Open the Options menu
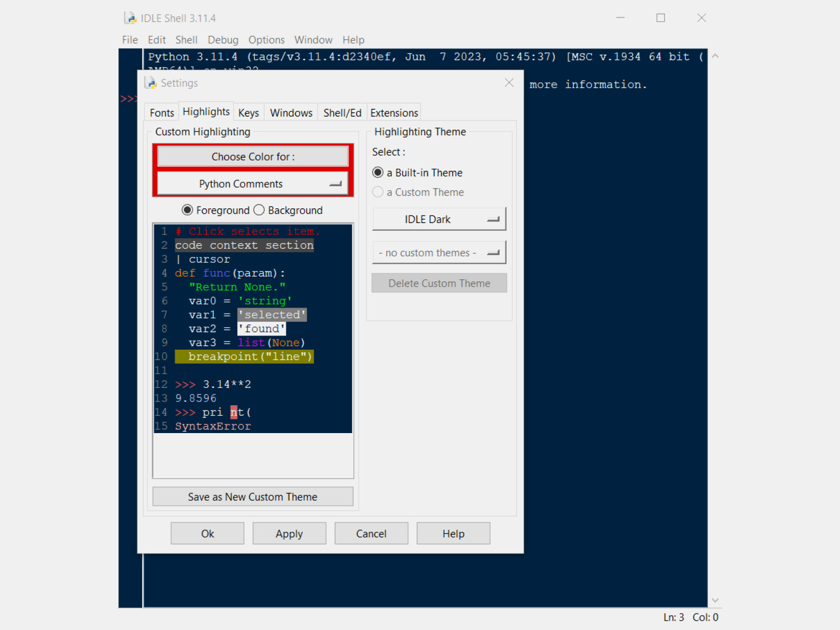Image resolution: width=840 pixels, height=630 pixels. 266,40
